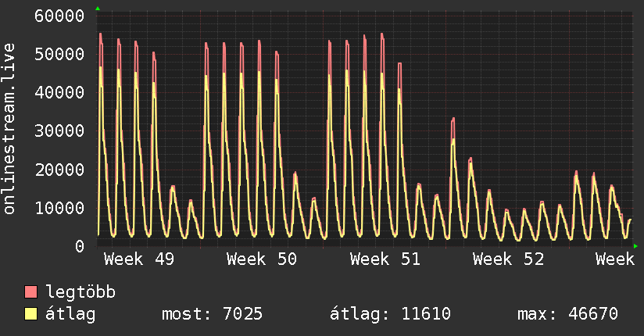Image resolution: width=644 pixels, height=336 pixels.
Task: Click the 50000 y-axis value
Action: click(x=61, y=54)
